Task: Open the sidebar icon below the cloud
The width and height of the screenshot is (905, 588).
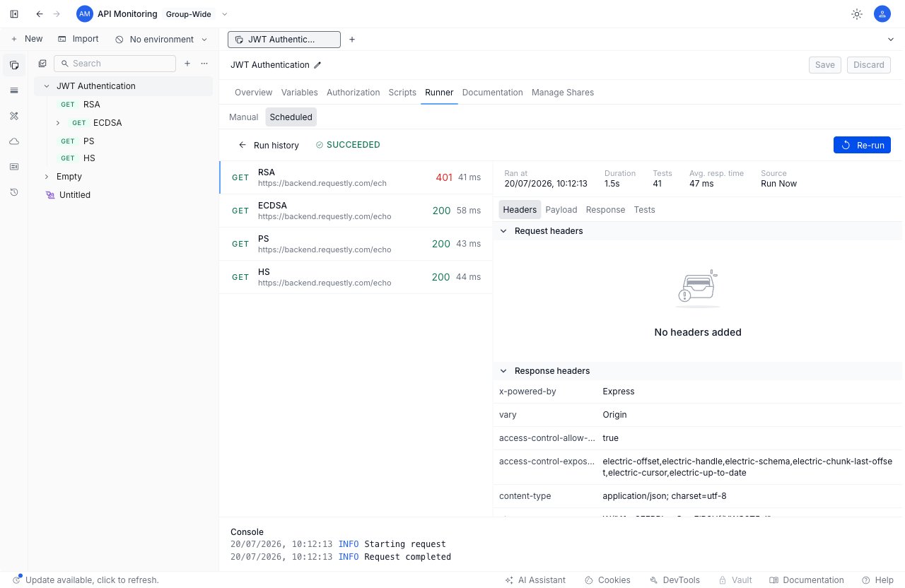Action: pyautogui.click(x=14, y=167)
